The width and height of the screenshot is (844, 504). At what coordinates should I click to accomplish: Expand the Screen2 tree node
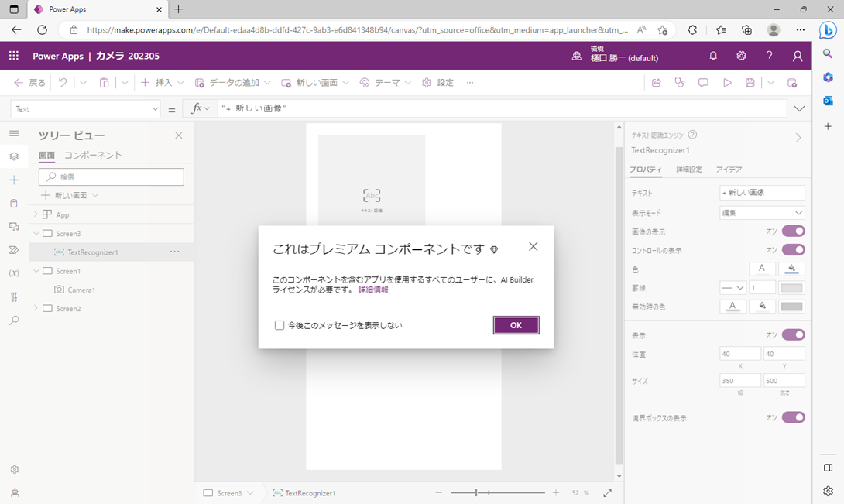coord(36,308)
